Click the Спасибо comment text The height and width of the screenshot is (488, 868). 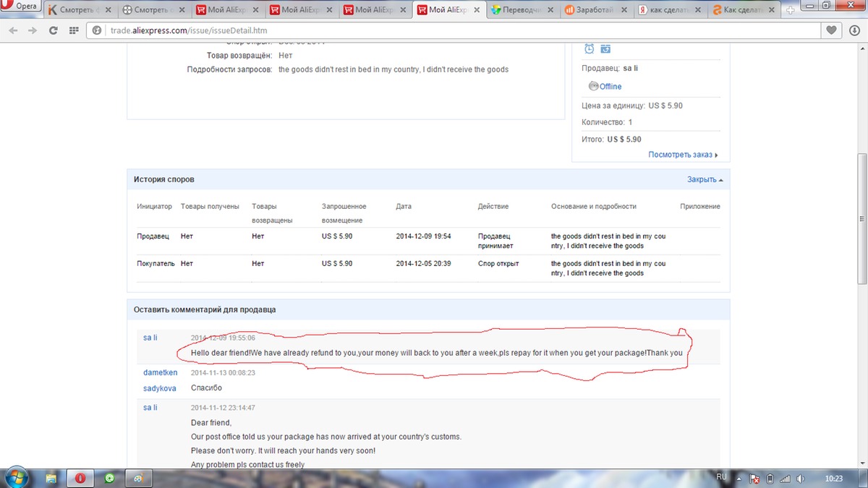click(x=206, y=388)
